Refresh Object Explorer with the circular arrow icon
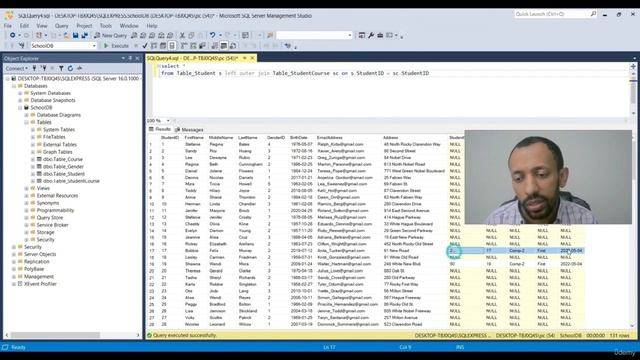Image resolution: width=640 pixels, height=360 pixels. tap(70, 68)
